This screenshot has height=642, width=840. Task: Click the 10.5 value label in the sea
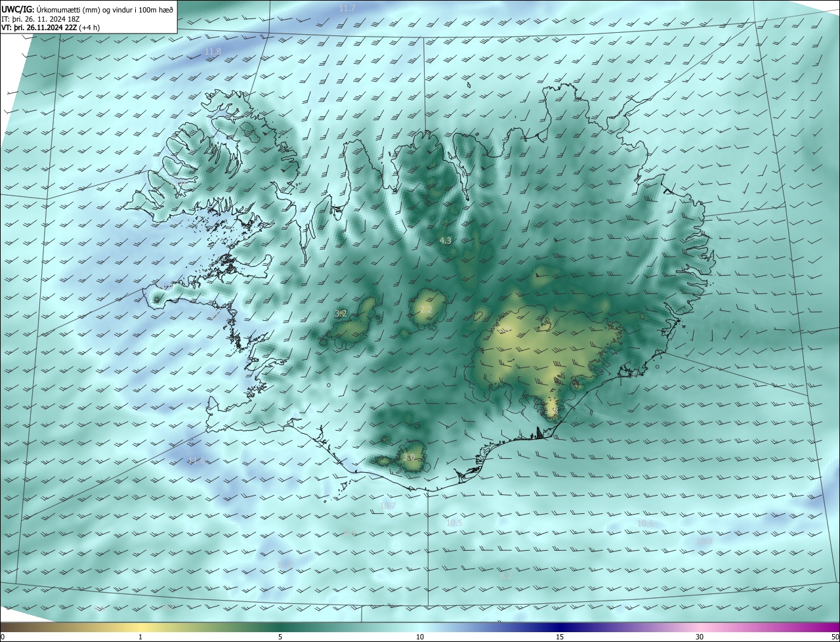click(454, 523)
